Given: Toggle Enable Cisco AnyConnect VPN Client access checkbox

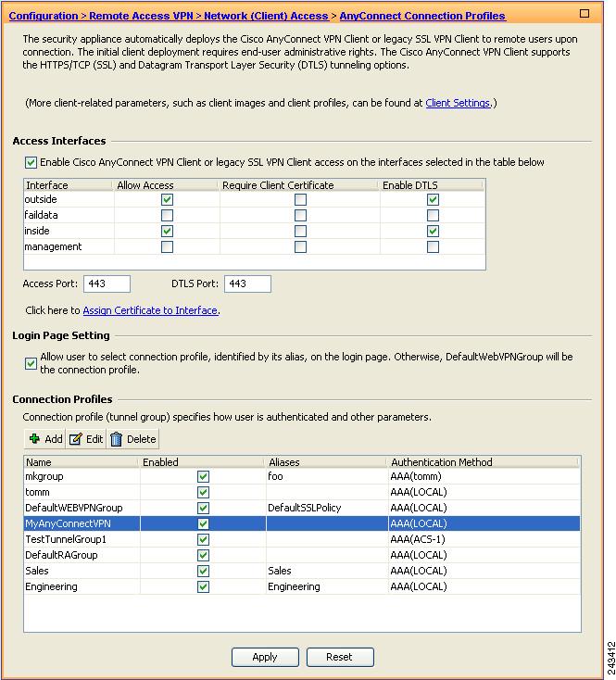Looking at the screenshot, I should [31, 163].
